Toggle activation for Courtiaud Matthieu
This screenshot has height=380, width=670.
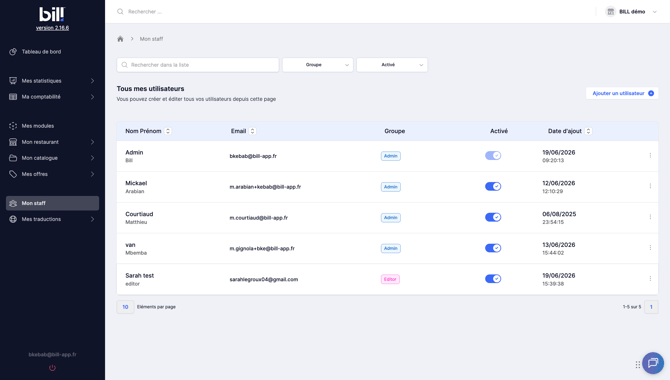[493, 217]
